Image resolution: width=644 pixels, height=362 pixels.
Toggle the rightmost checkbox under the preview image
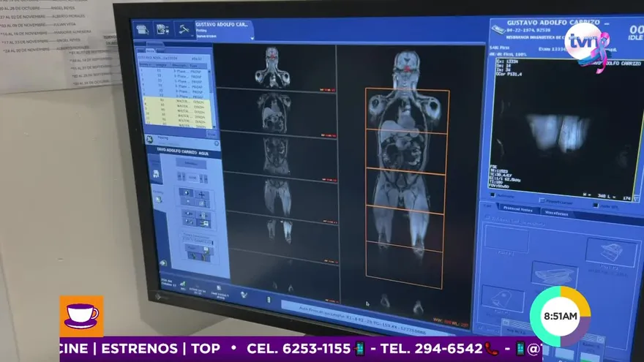[596, 205]
